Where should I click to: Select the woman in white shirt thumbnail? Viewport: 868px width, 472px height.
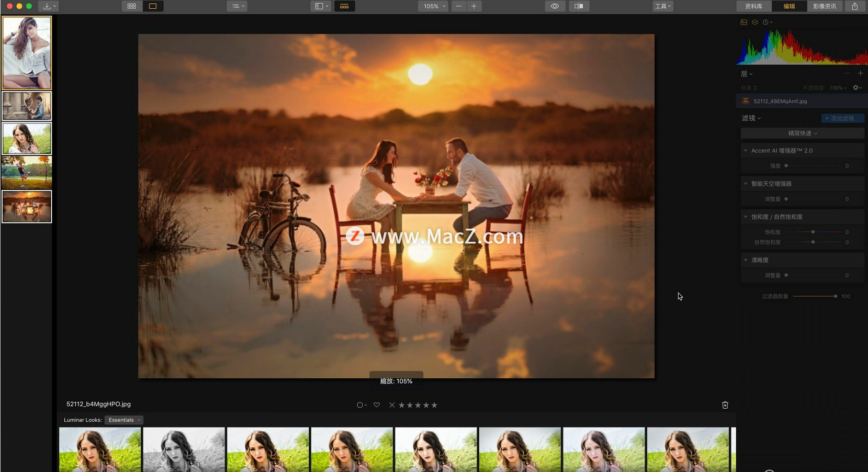(27, 52)
